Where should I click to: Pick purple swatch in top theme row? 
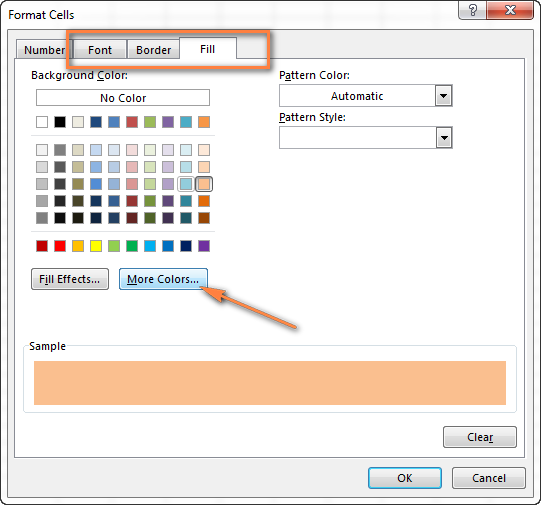pyautogui.click(x=168, y=122)
